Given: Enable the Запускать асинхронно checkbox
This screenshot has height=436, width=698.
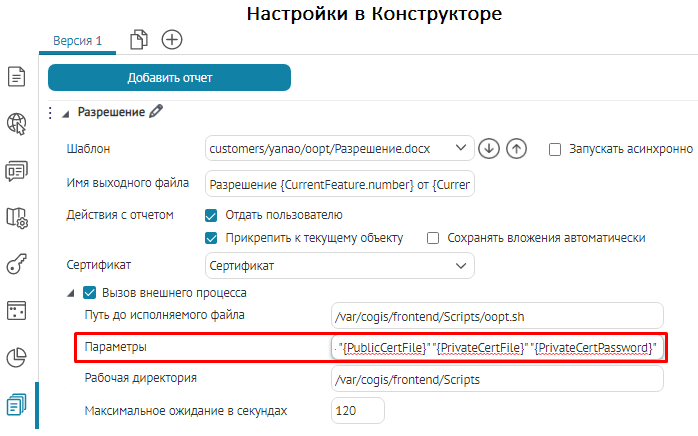Looking at the screenshot, I should pos(555,149).
